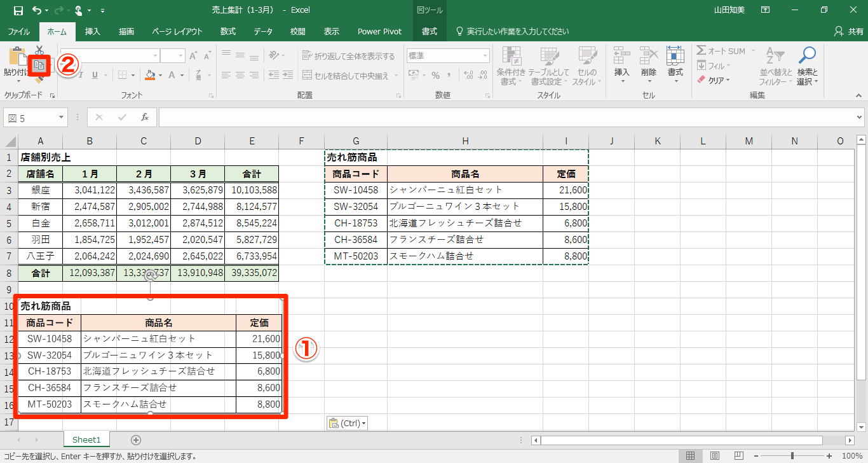868x463 pixels.
Task: Switch to Page Layout view in status bar
Action: point(715,456)
